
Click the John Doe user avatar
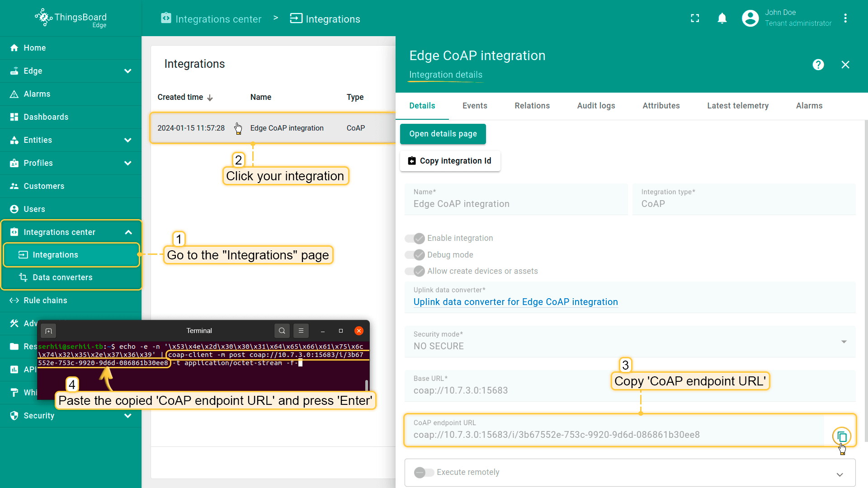[x=750, y=18]
